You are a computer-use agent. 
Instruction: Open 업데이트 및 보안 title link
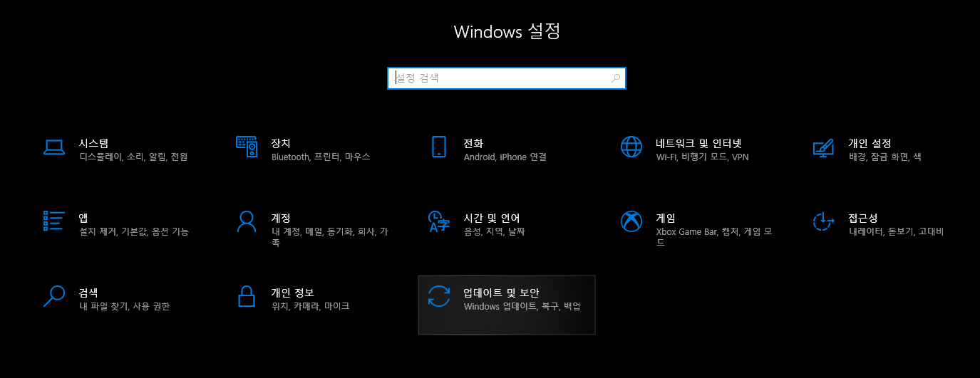502,293
